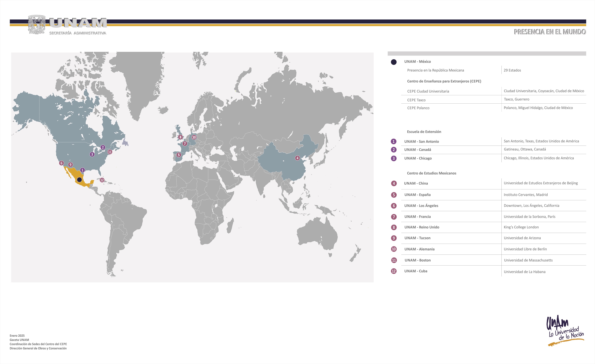The height and width of the screenshot is (364, 595).
Task: Click 'Chicago, Illinois, Estados Unidos de América' text
Action: 539,158
